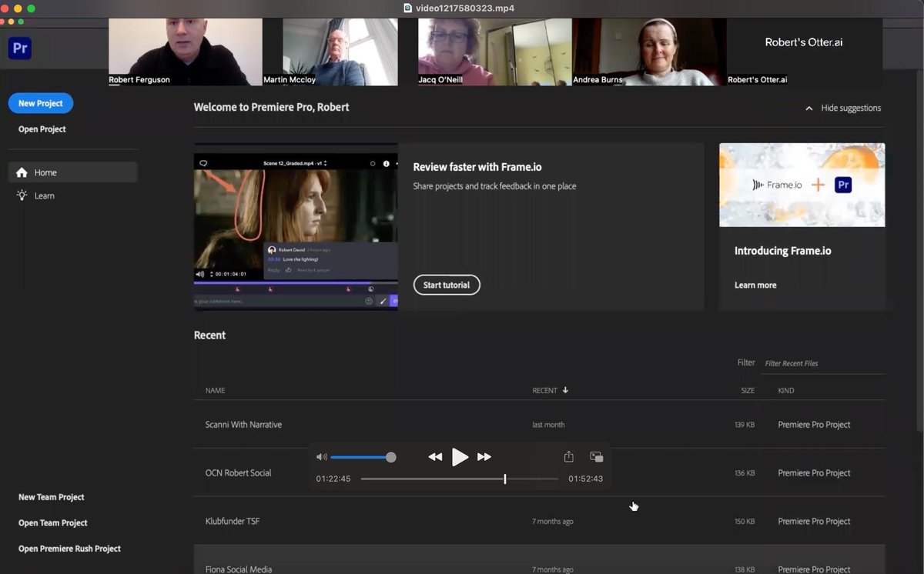This screenshot has height=574, width=924.
Task: Sort by RECENT column header
Action: click(x=544, y=390)
